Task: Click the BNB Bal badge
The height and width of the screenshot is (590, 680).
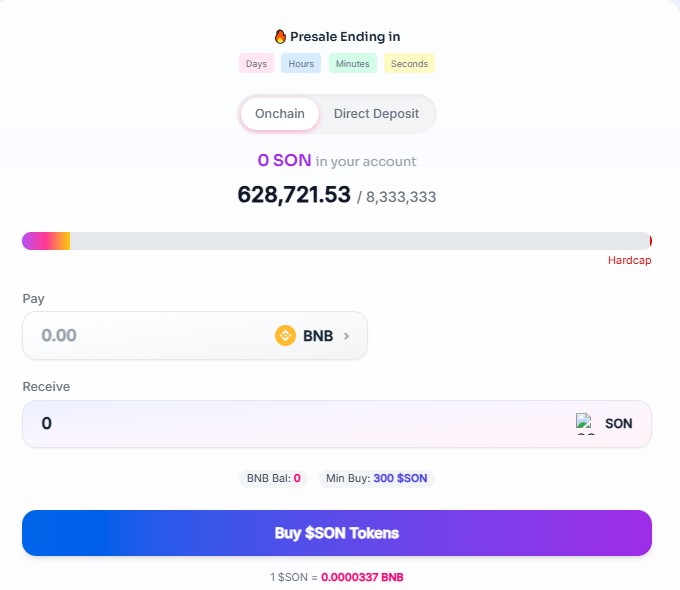Action: pyautogui.click(x=273, y=478)
